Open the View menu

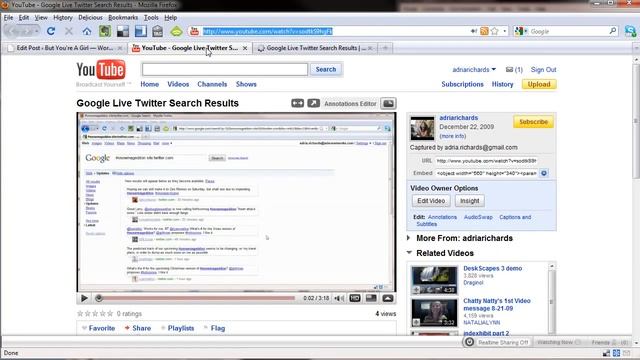(x=41, y=18)
